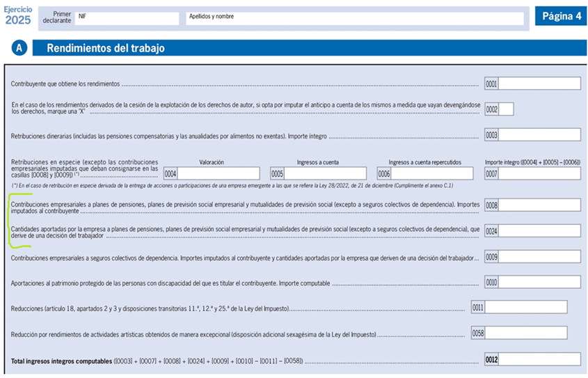The image size is (588, 378).
Task: Mark the X checkbox for box 0002
Action: click(x=507, y=109)
